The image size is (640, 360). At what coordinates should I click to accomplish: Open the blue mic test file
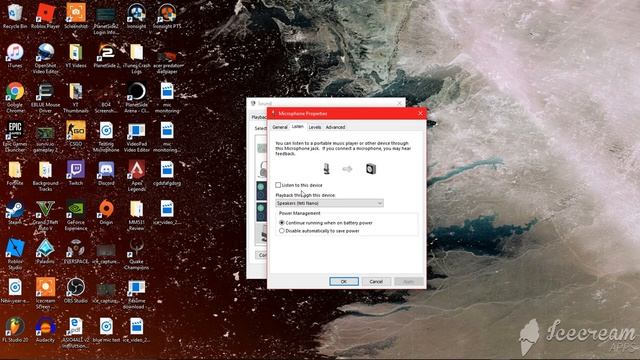point(106,330)
